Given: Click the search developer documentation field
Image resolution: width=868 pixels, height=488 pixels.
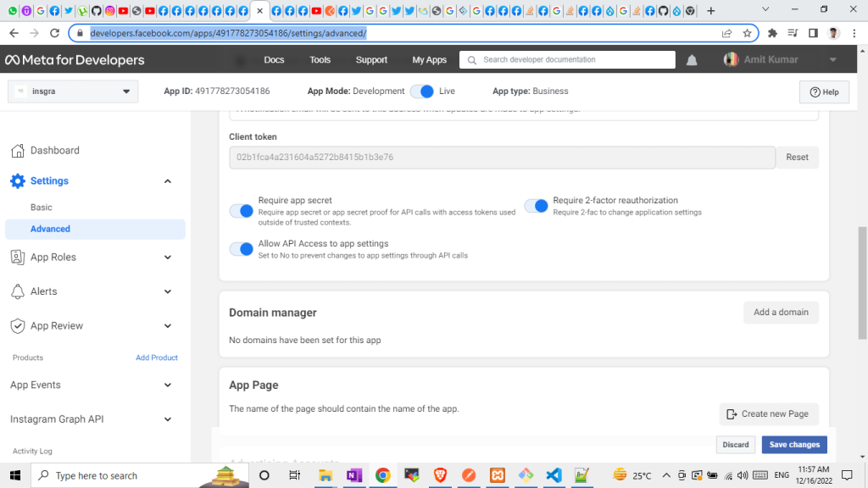Looking at the screenshot, I should coord(568,60).
